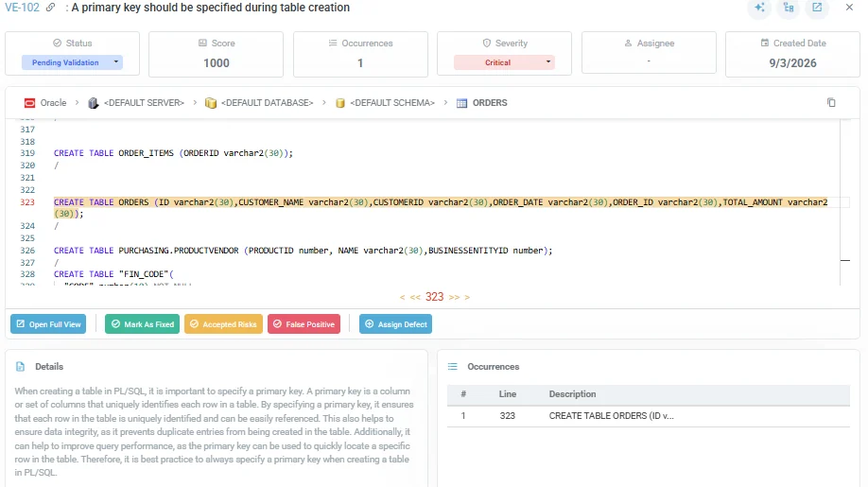The height and width of the screenshot is (487, 868).
Task: Click the Accepted Risks button
Action: [x=223, y=324]
